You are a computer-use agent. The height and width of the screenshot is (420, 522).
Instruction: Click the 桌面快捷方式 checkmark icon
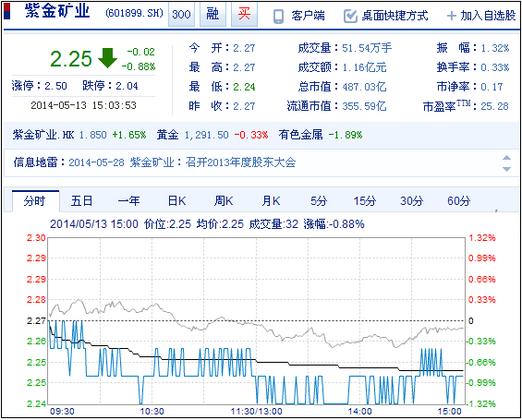(350, 16)
